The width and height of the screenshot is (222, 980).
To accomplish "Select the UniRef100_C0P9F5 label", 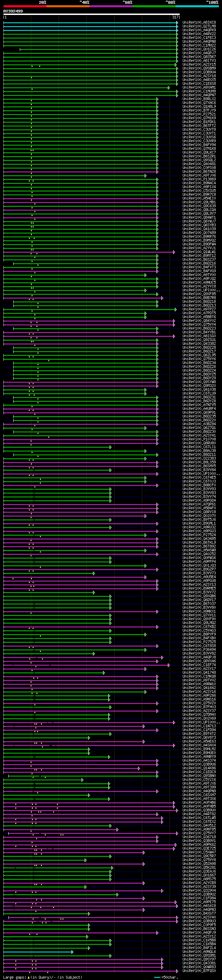I will 199,925.
